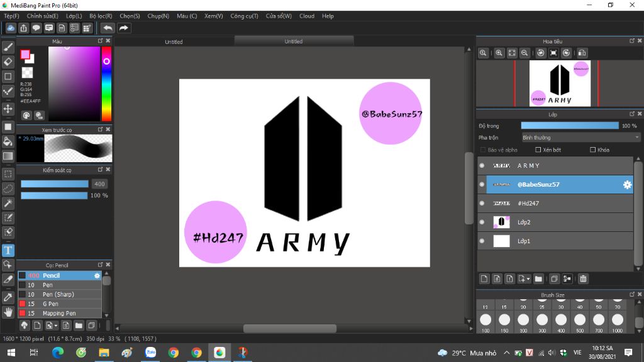Click the Độ trong opacity slider
Viewport: 644px width, 362px height.
(570, 126)
